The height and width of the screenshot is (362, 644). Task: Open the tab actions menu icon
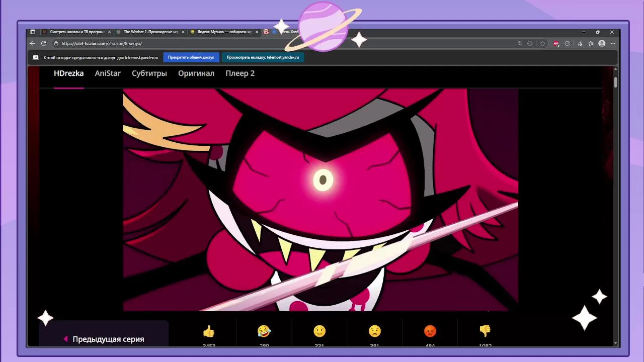(x=33, y=32)
